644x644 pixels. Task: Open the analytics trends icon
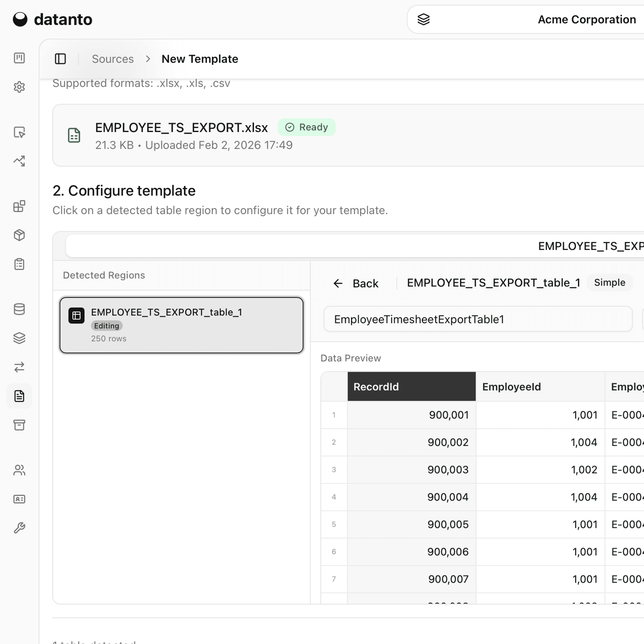tap(19, 161)
